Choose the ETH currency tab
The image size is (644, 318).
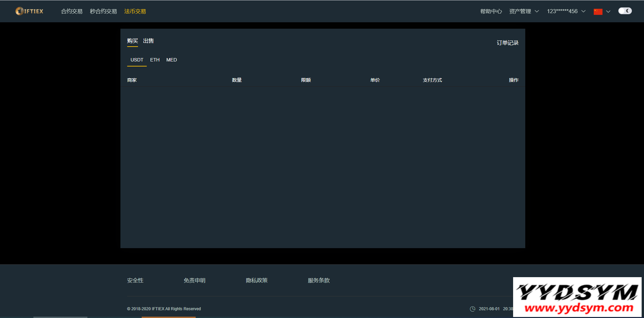click(155, 60)
